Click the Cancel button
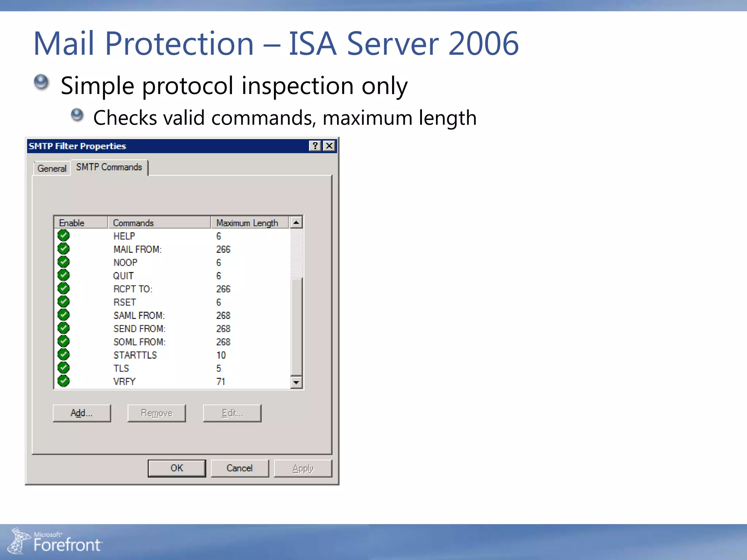The width and height of the screenshot is (747, 560). (240, 468)
